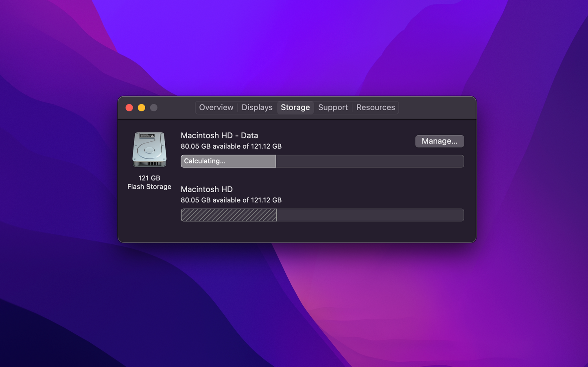Click available space text under Macintosh HD
This screenshot has height=367, width=588.
click(231, 200)
